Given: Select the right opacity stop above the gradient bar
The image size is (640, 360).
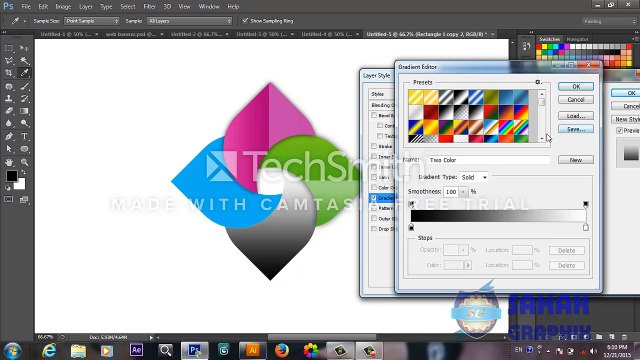Looking at the screenshot, I should click(586, 204).
